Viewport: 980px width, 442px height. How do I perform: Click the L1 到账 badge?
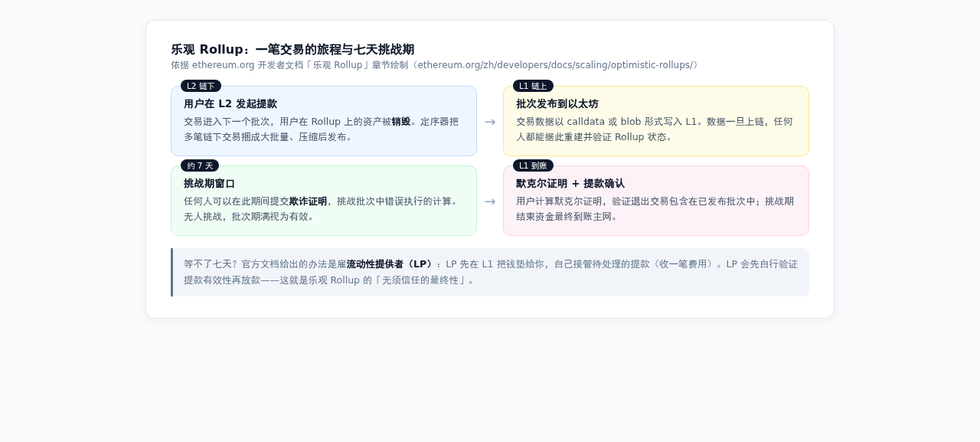pyautogui.click(x=533, y=165)
